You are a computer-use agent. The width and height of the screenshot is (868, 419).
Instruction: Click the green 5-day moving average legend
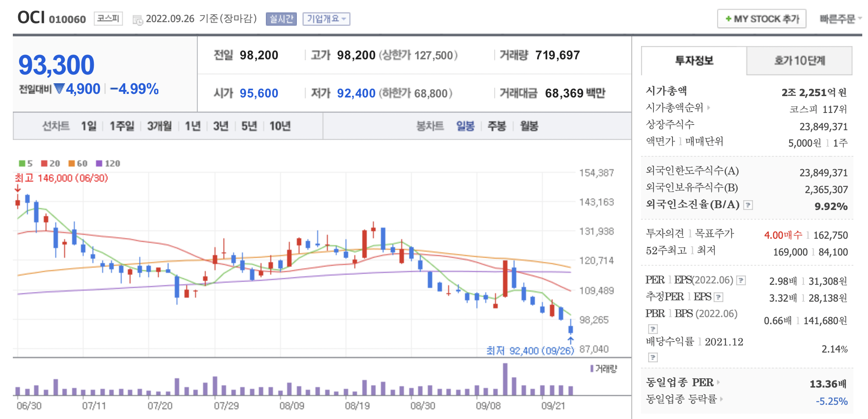point(26,163)
